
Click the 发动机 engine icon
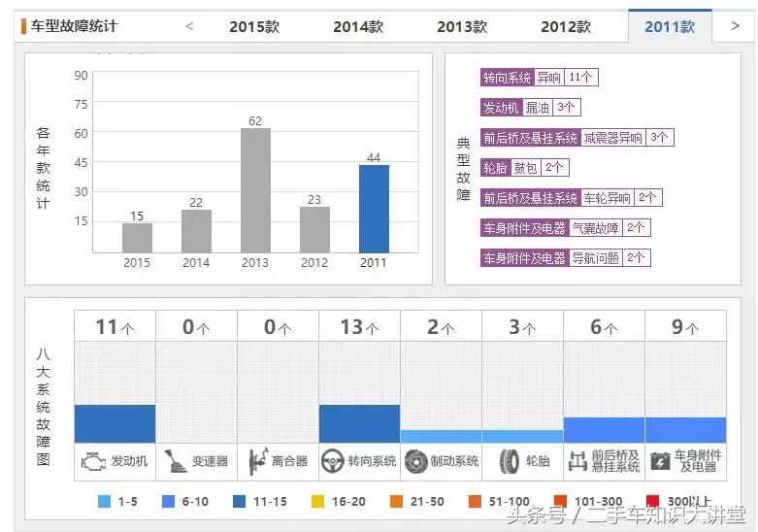coord(93,461)
